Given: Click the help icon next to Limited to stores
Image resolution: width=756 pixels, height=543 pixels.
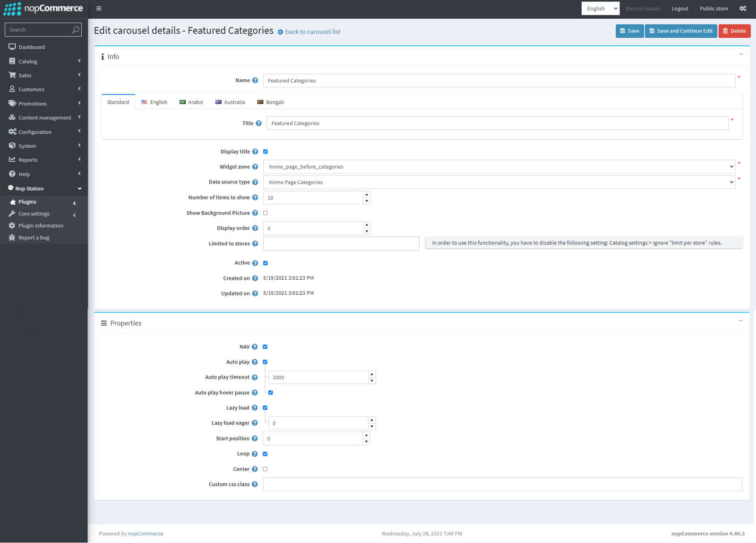Looking at the screenshot, I should [x=255, y=244].
